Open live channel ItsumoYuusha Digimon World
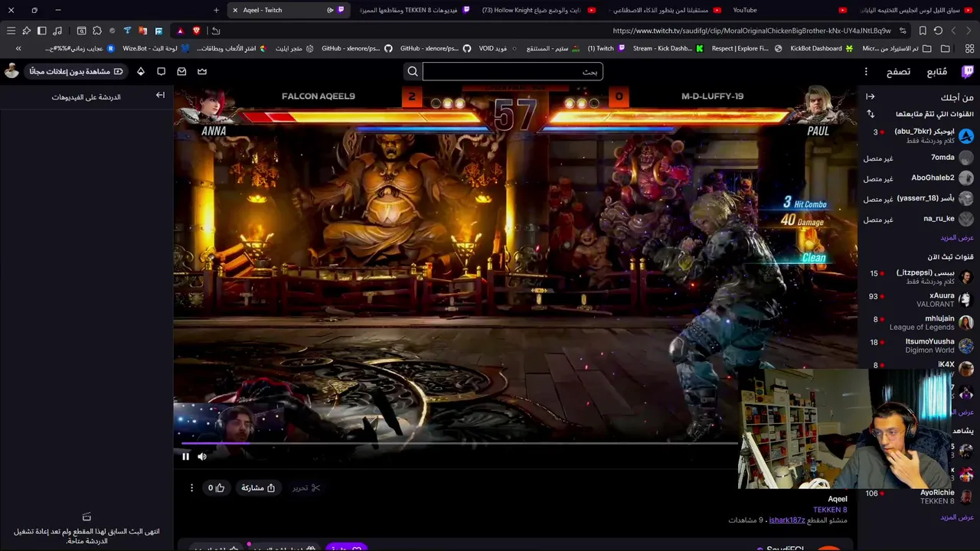980x551 pixels. [919, 345]
